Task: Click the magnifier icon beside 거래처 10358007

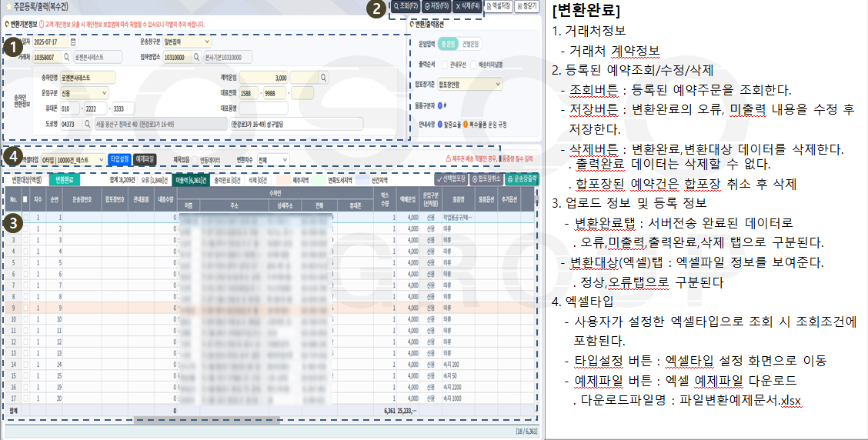Action: (x=66, y=57)
